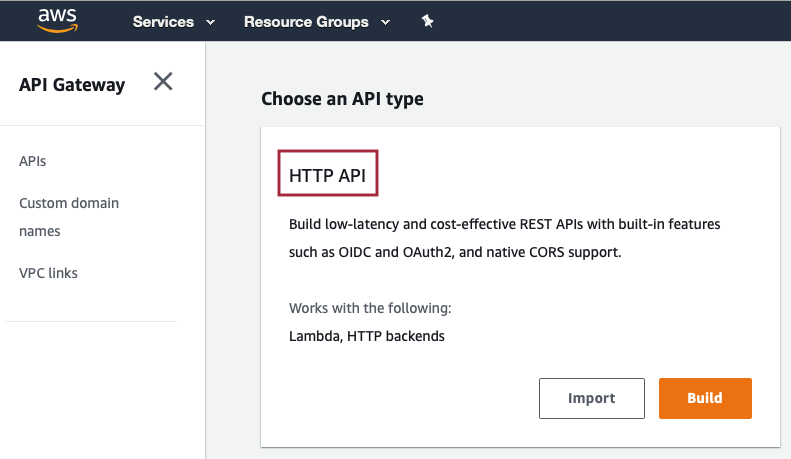Click the API Gateway sidebar heading
This screenshot has width=791, height=459.
coord(72,84)
